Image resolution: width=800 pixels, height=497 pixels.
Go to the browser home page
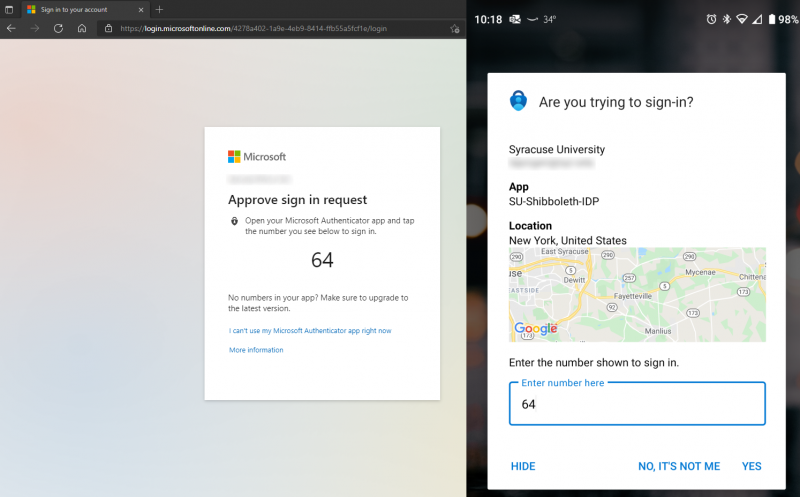point(82,28)
